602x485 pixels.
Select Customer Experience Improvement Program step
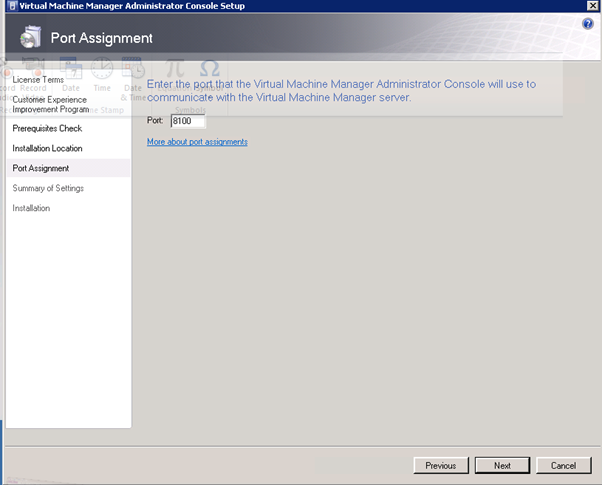(x=50, y=104)
